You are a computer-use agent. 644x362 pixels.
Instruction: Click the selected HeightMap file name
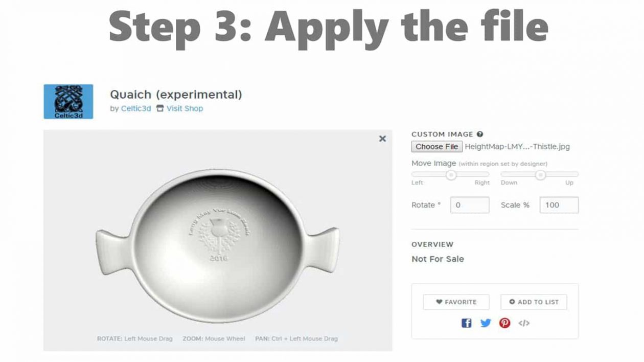(517, 147)
